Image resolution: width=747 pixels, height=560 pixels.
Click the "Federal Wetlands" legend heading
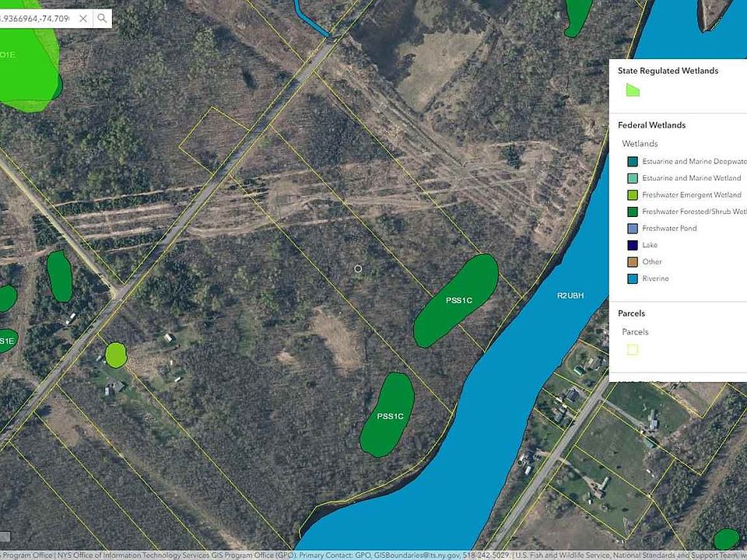pos(652,125)
